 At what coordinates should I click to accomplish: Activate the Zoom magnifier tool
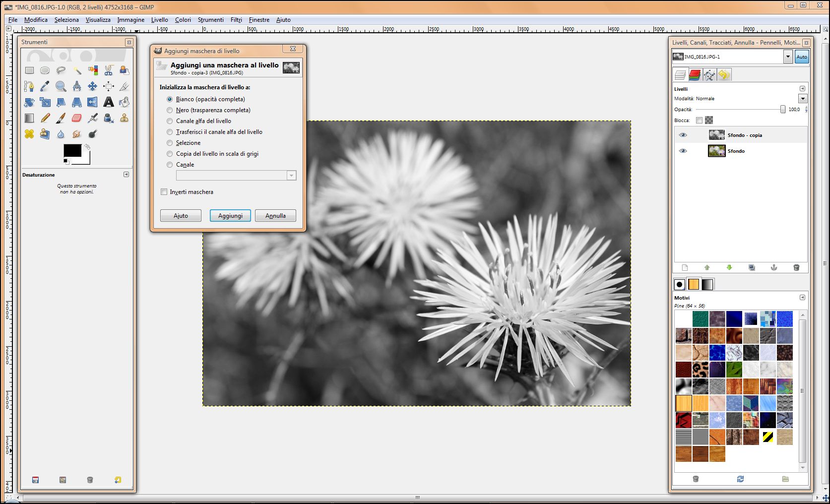coord(61,86)
